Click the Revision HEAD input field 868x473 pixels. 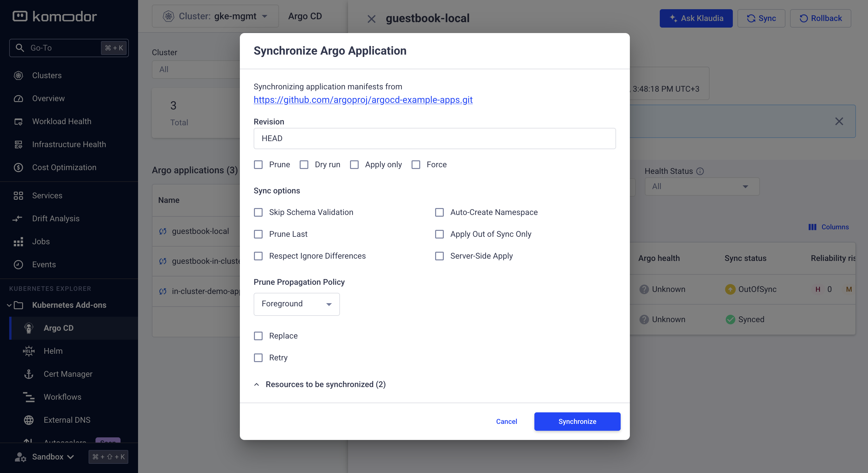pos(434,138)
